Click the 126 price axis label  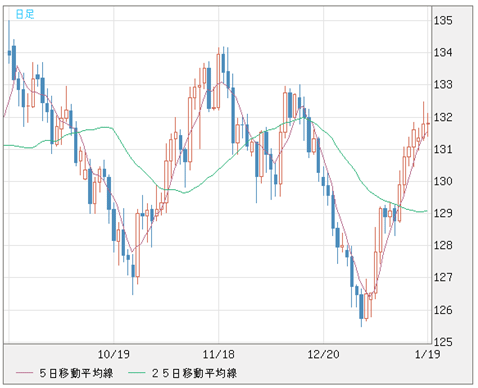click(443, 310)
